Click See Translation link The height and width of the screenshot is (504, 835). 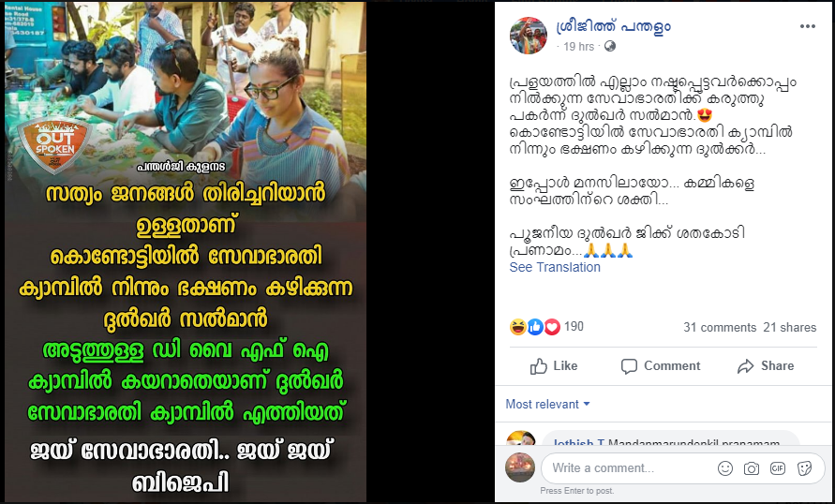point(555,267)
